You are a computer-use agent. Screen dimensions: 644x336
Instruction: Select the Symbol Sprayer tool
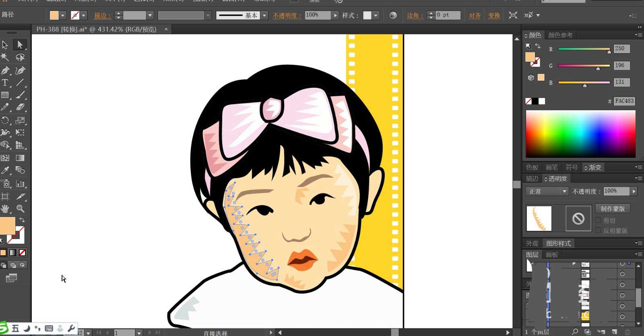(x=5, y=184)
